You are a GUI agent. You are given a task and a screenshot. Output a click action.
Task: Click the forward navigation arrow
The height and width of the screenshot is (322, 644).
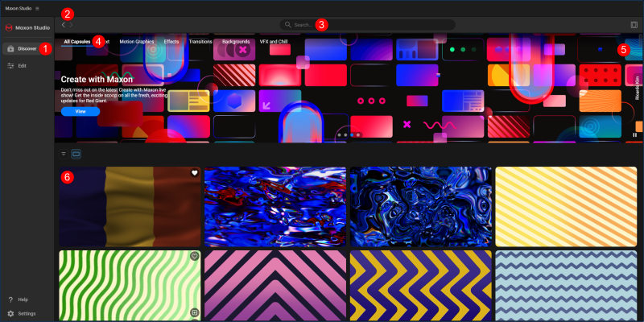tap(72, 26)
